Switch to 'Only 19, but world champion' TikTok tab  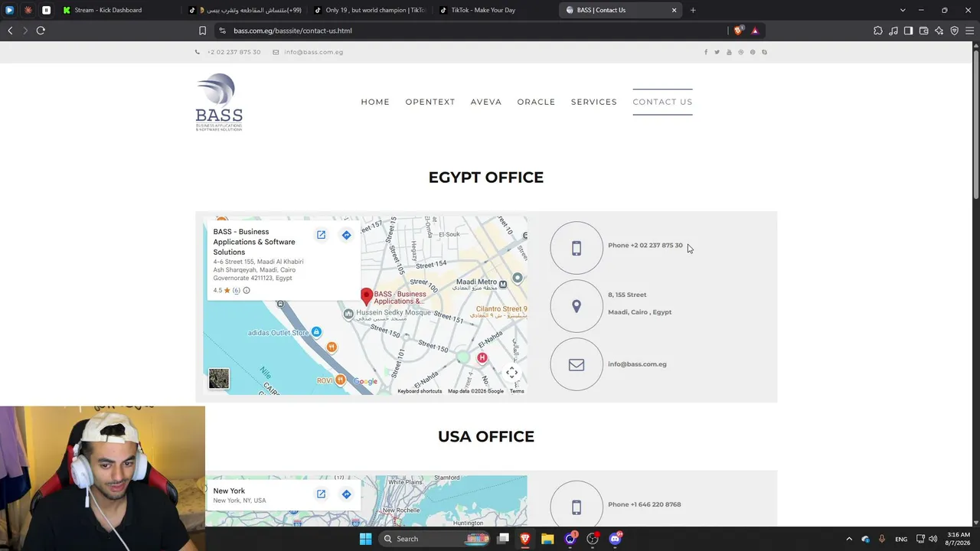coord(369,10)
